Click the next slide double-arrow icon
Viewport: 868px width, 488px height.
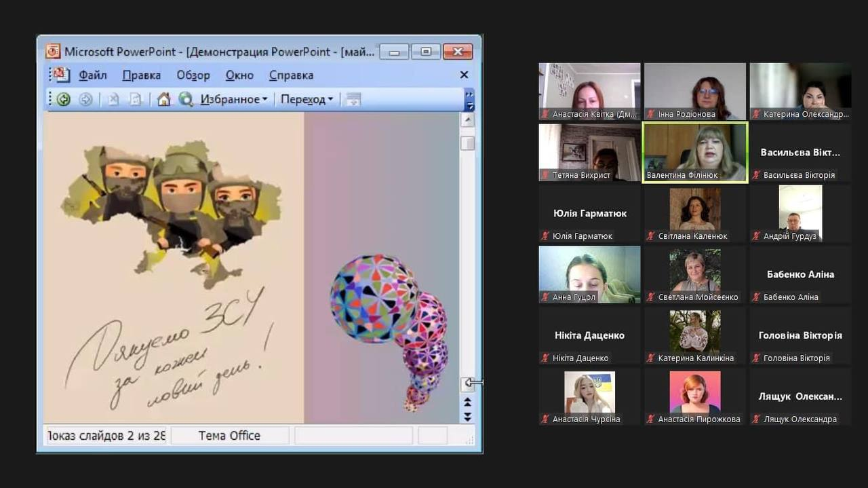[x=467, y=416]
